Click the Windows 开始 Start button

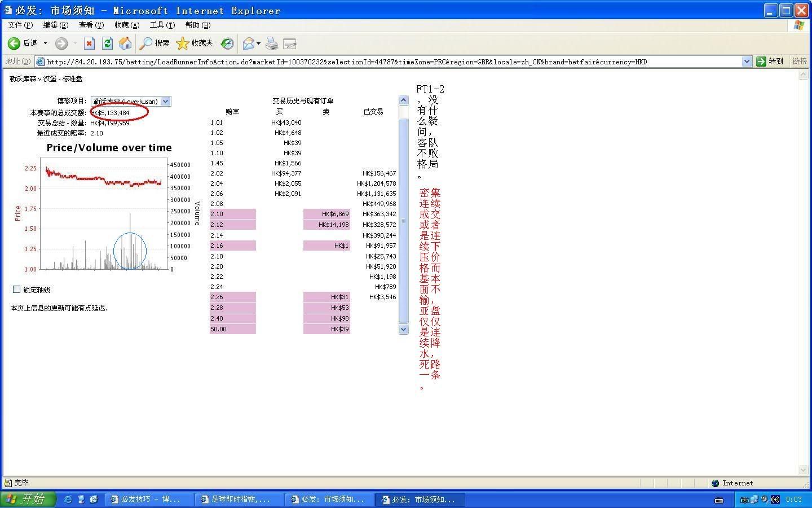point(28,499)
